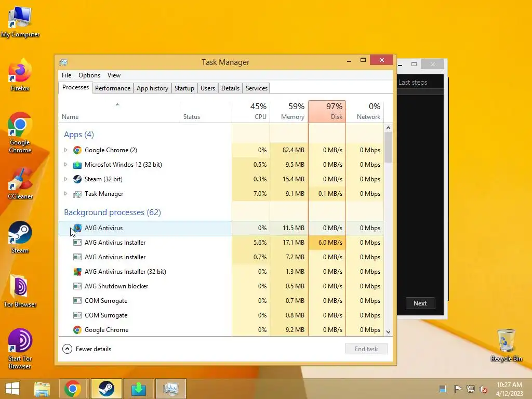Open the Action Center flag icon
This screenshot has height=399, width=532.
(458, 389)
